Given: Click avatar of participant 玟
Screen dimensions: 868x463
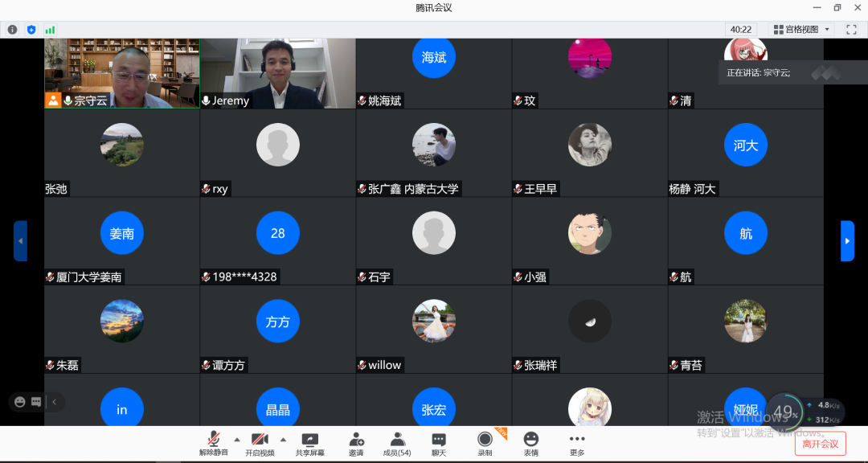Looking at the screenshot, I should coord(590,57).
